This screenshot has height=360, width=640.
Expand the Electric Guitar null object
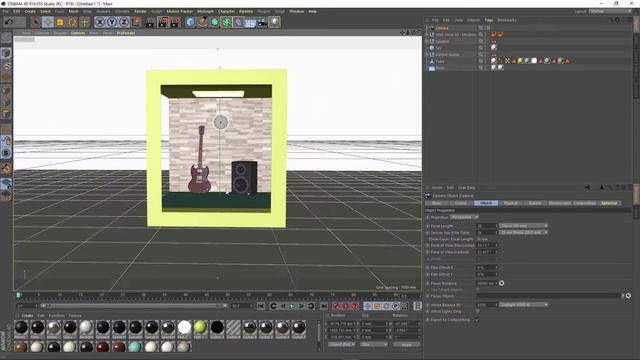pyautogui.click(x=427, y=54)
